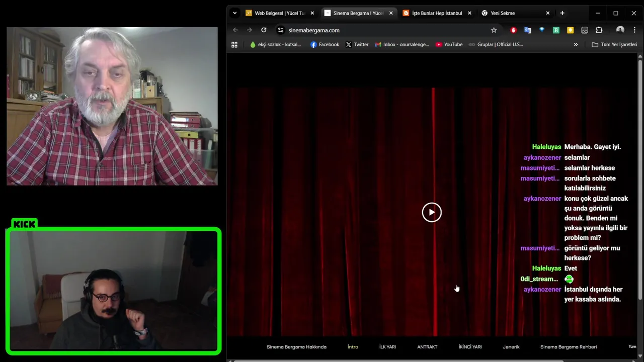Click the green emoji in chat

point(569,279)
